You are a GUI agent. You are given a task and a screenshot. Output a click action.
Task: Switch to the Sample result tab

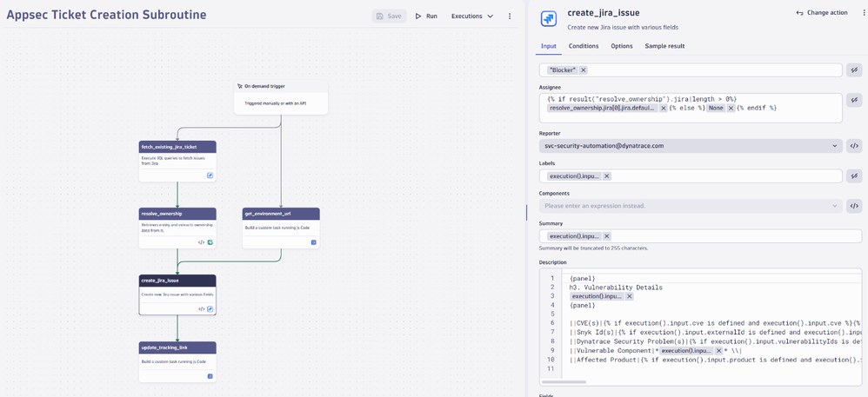[x=664, y=46]
